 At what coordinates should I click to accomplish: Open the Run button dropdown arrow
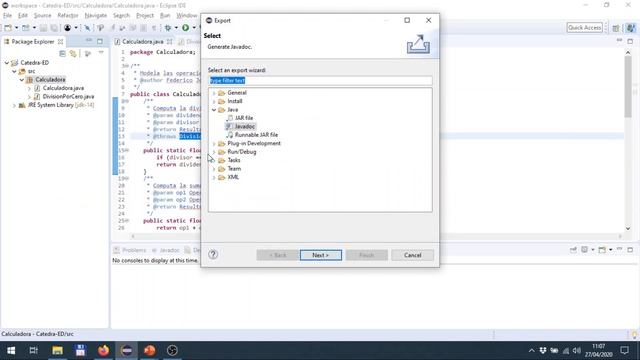(x=194, y=28)
